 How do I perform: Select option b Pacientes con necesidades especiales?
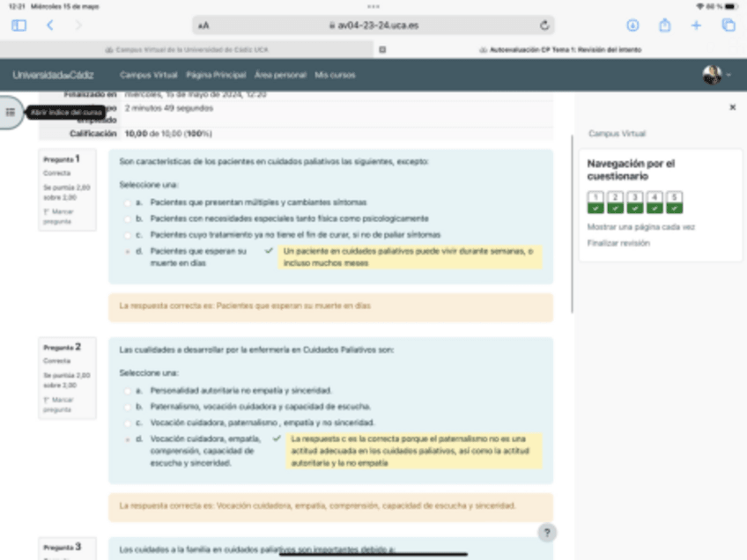click(127, 219)
